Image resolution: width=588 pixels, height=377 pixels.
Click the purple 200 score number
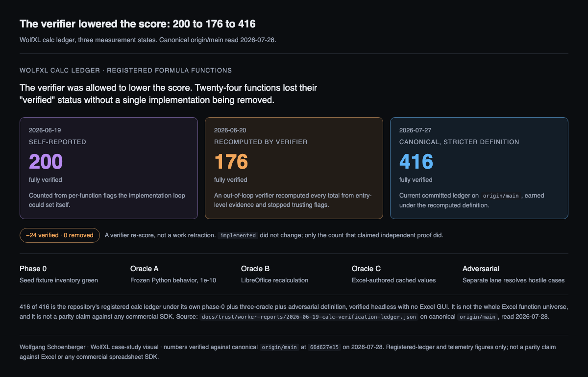pyautogui.click(x=46, y=162)
